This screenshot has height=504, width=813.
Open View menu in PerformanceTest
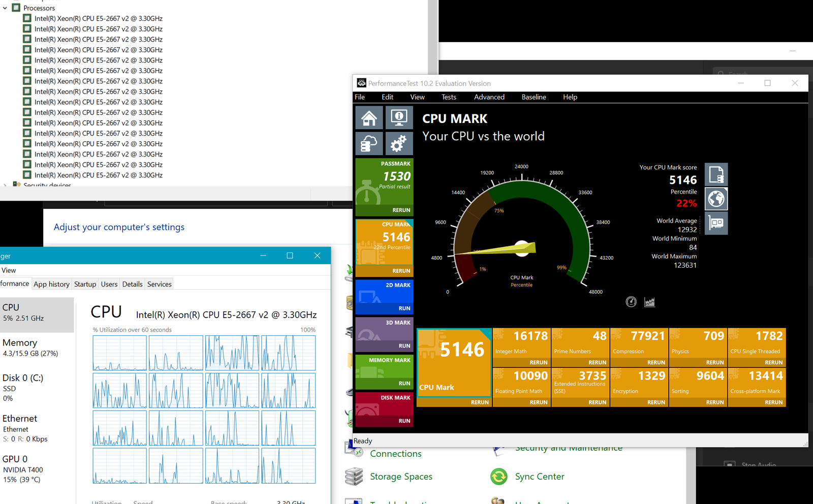coord(418,97)
